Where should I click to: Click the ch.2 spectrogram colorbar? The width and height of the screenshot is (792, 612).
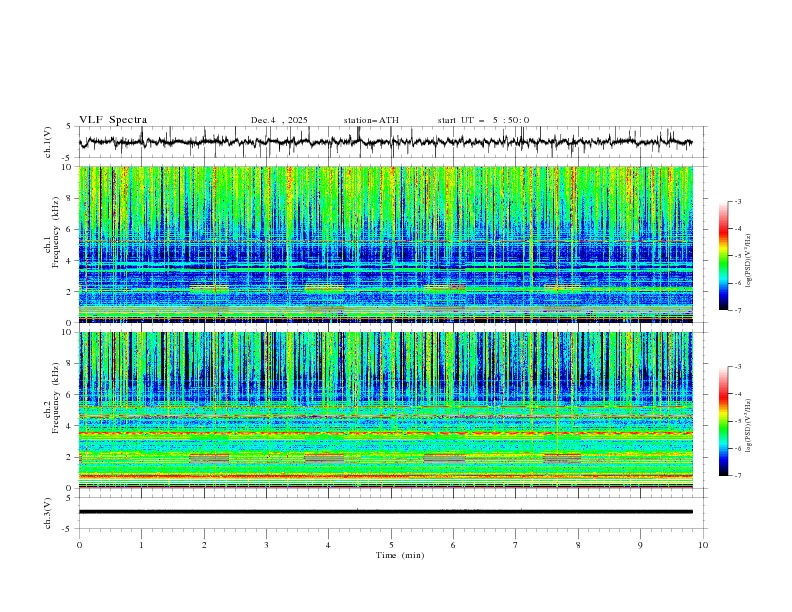(x=723, y=421)
